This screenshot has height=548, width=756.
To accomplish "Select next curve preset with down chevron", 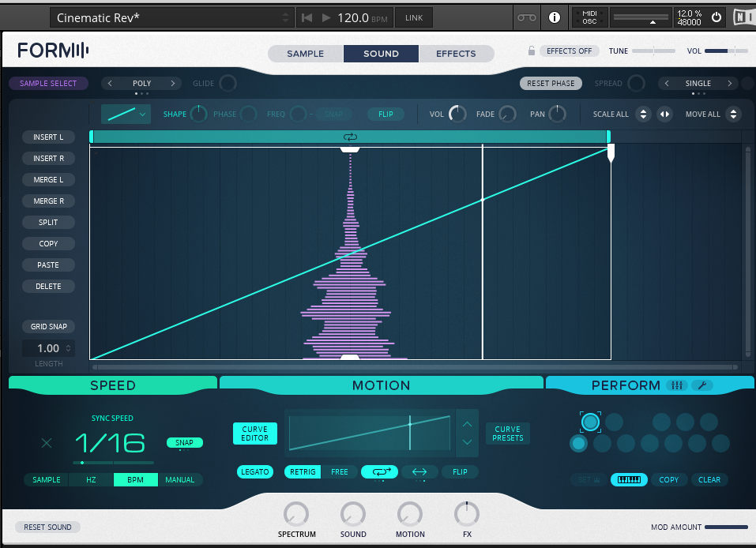I will 467,442.
